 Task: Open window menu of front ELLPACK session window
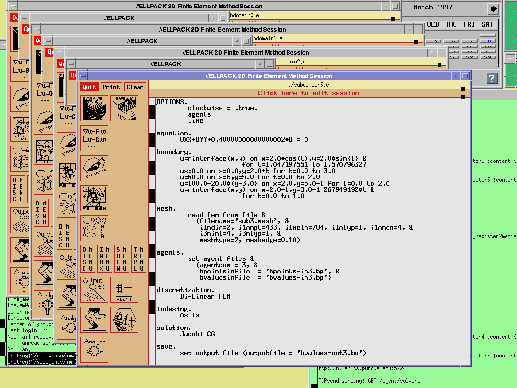coord(83,76)
